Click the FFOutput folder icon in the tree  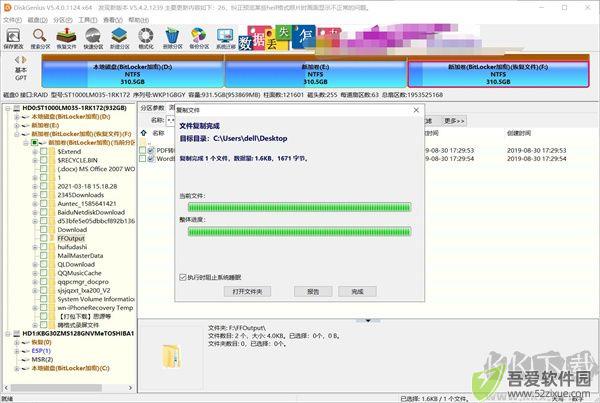[x=52, y=238]
